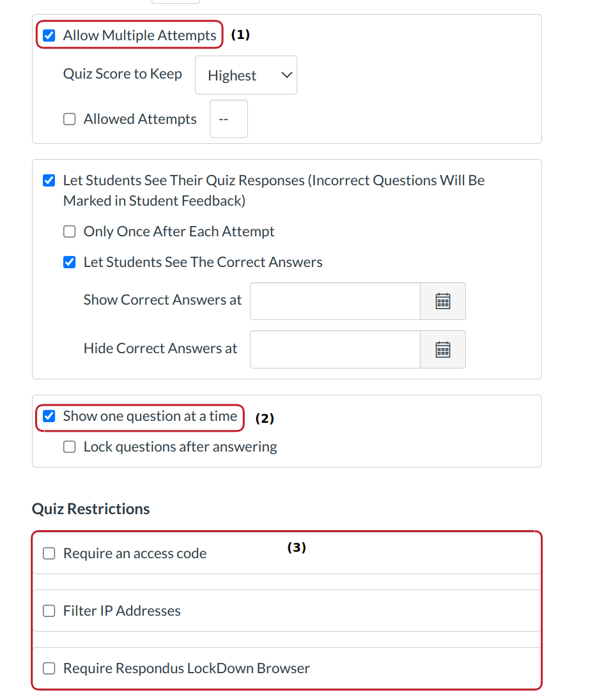The image size is (611, 700).
Task: Toggle Let Students See Their Quiz Responses
Action: click(x=49, y=181)
